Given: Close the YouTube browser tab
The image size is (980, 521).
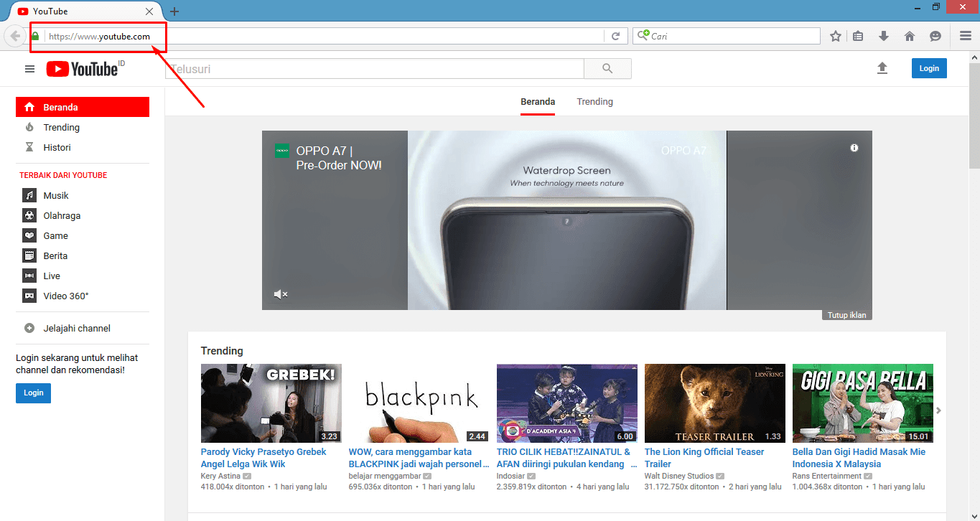Looking at the screenshot, I should [x=149, y=11].
